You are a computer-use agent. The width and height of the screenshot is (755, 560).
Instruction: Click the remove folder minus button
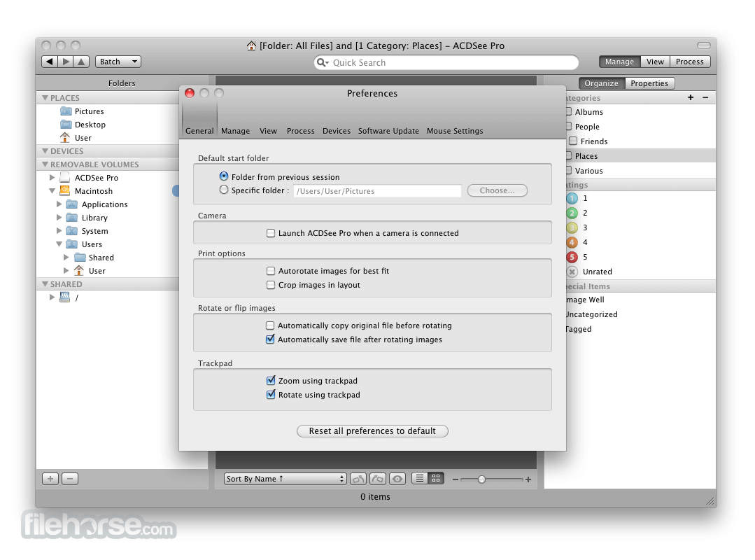(70, 479)
